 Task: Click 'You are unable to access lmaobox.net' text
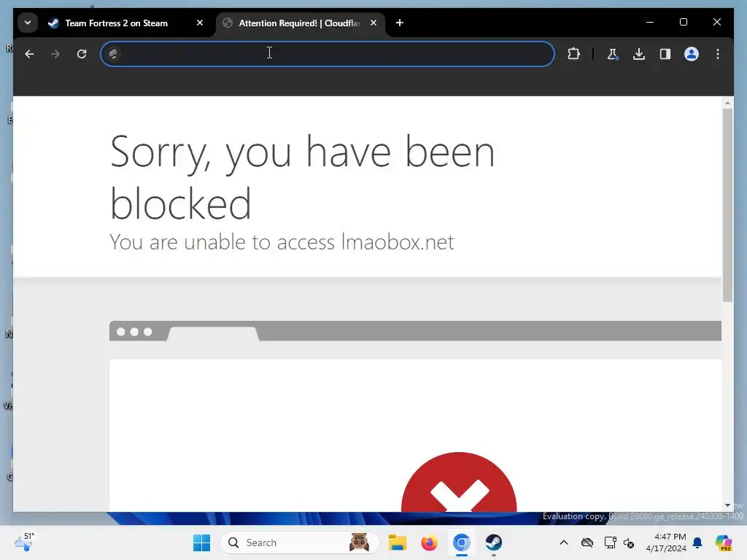[x=282, y=242]
